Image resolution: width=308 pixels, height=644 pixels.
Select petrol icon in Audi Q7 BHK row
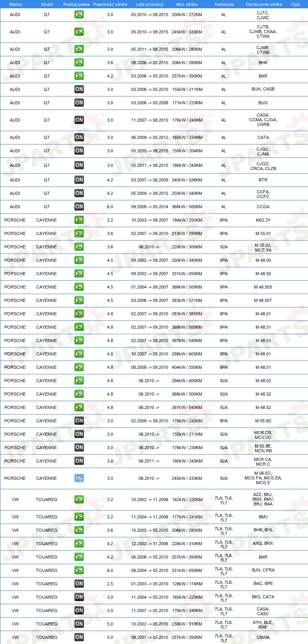pyautogui.click(x=79, y=63)
